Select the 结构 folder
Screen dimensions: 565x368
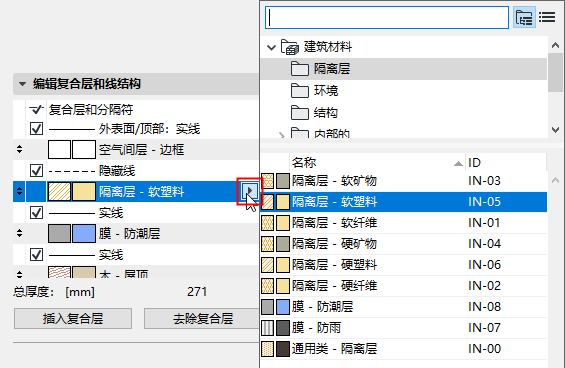tap(404, 113)
